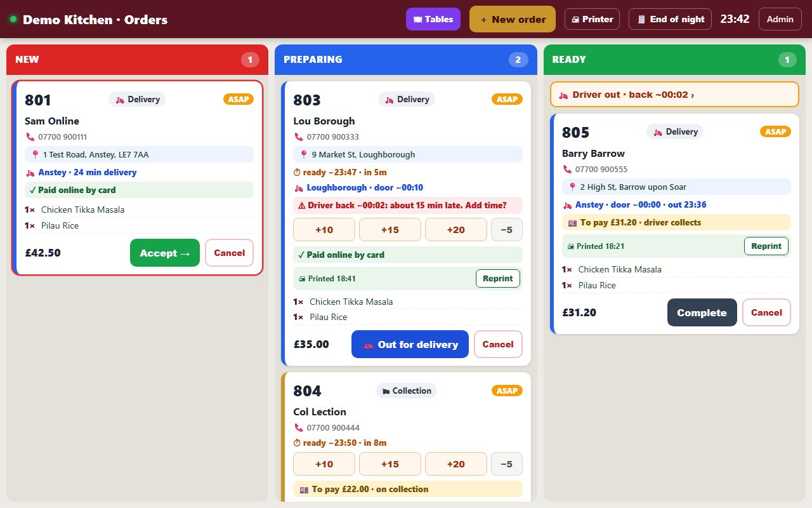Screen dimensions: 812x508
Task: Complete order 805
Action: tap(702, 312)
